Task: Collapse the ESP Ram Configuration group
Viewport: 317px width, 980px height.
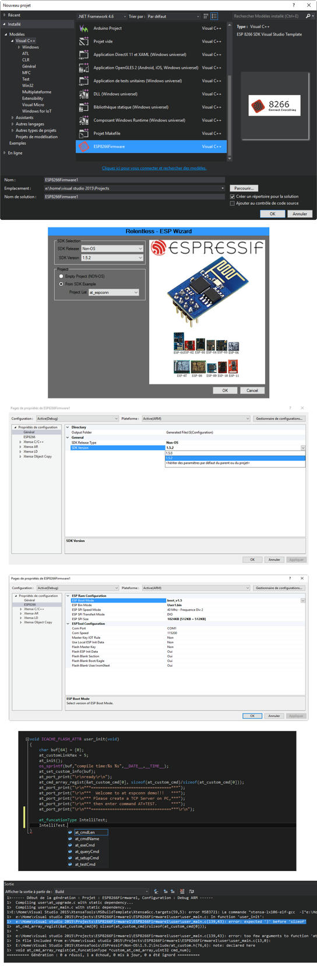Action: (68, 596)
